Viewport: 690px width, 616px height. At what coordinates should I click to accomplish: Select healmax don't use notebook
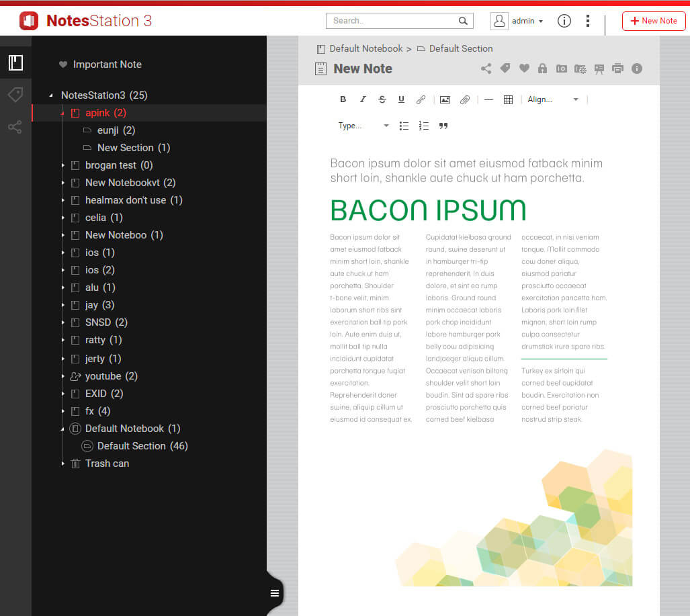(x=134, y=200)
